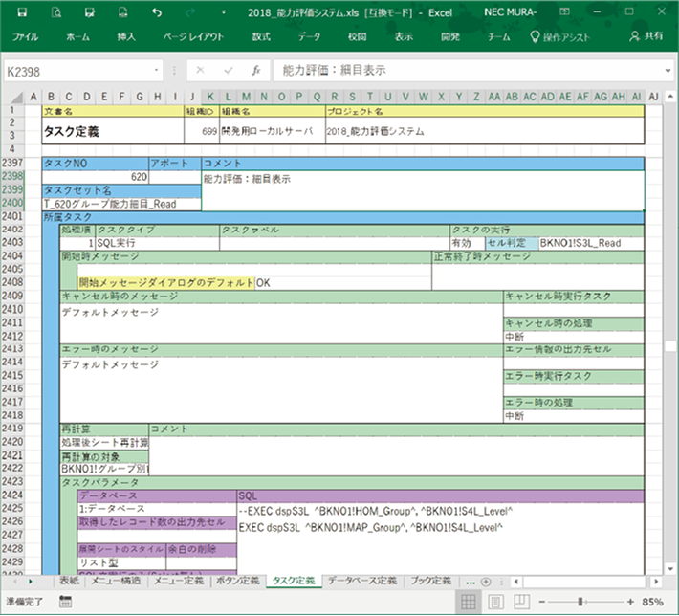The width and height of the screenshot is (679, 616).
Task: Click the Enter checkmark in formula bar
Action: (x=228, y=71)
